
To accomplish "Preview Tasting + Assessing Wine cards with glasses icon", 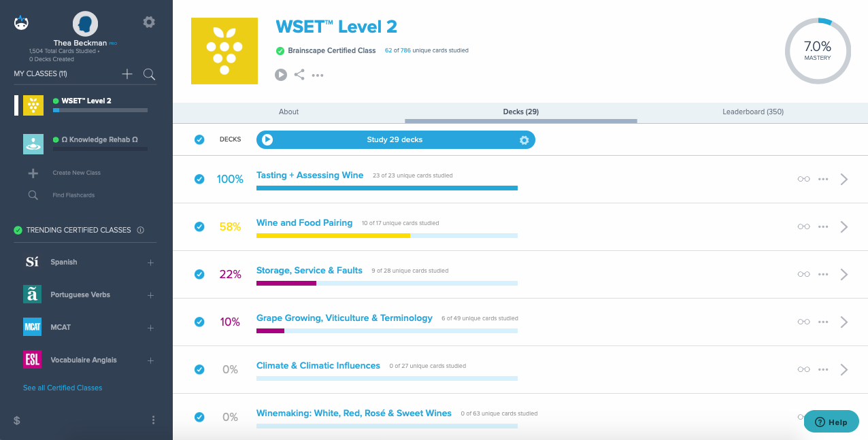I will click(x=803, y=179).
